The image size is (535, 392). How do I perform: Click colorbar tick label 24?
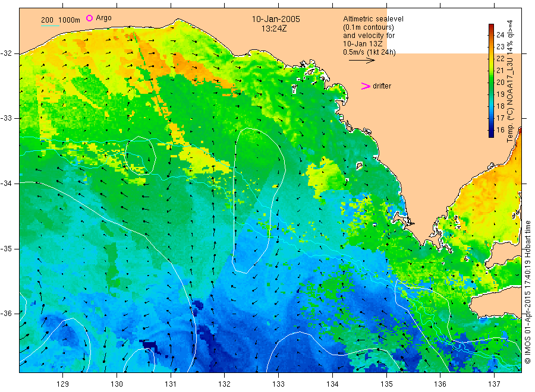pos(500,34)
